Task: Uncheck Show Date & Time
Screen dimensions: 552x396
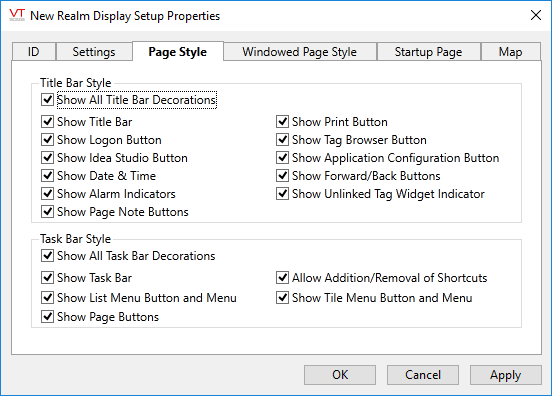Action: [47, 175]
